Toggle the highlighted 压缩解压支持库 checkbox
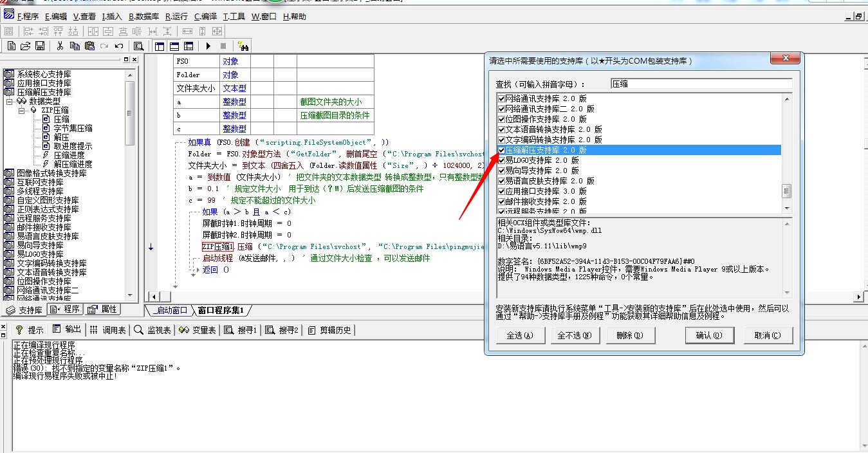This screenshot has width=868, height=453. pos(502,150)
